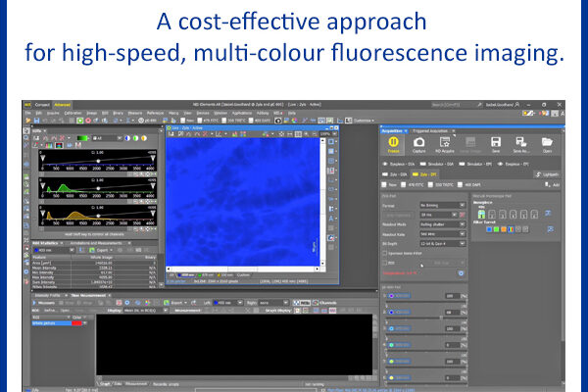Click the open file icon in main toolbar

pos(28,121)
